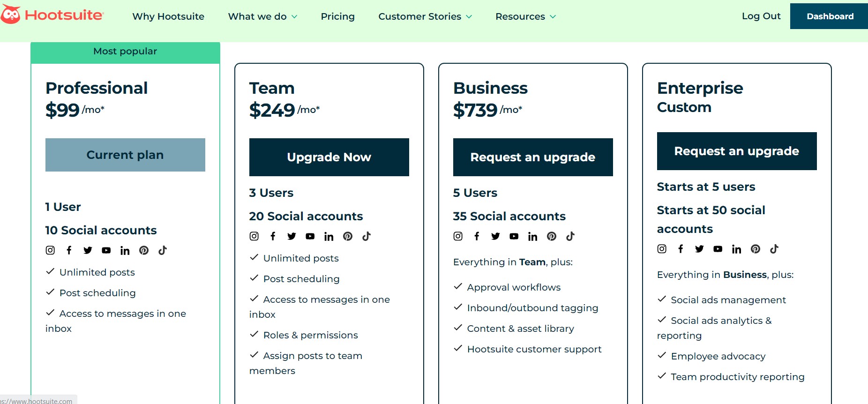
Task: Click Pinterest icon in Professional plan
Action: click(x=144, y=250)
